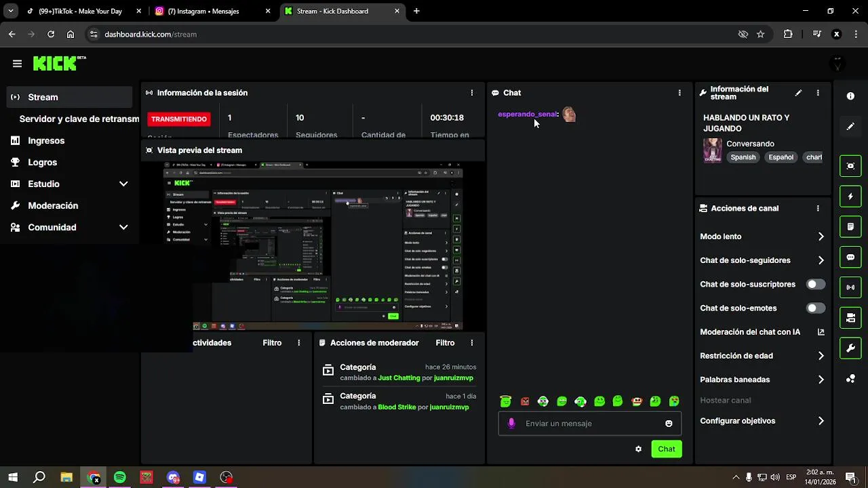
Task: Enable Chat de solo-emotes switch
Action: tap(816, 308)
